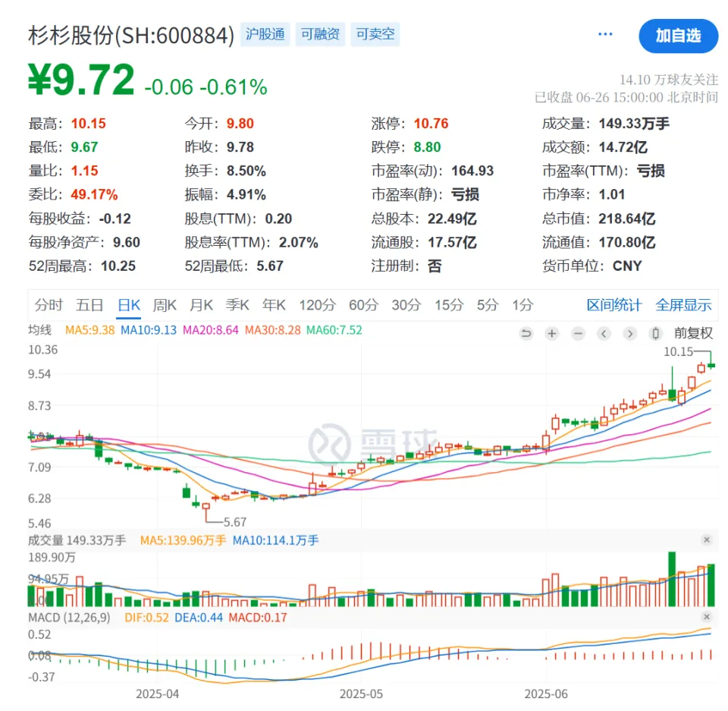Click the 沪股通 tag
This screenshot has width=728, height=711.
[x=265, y=34]
